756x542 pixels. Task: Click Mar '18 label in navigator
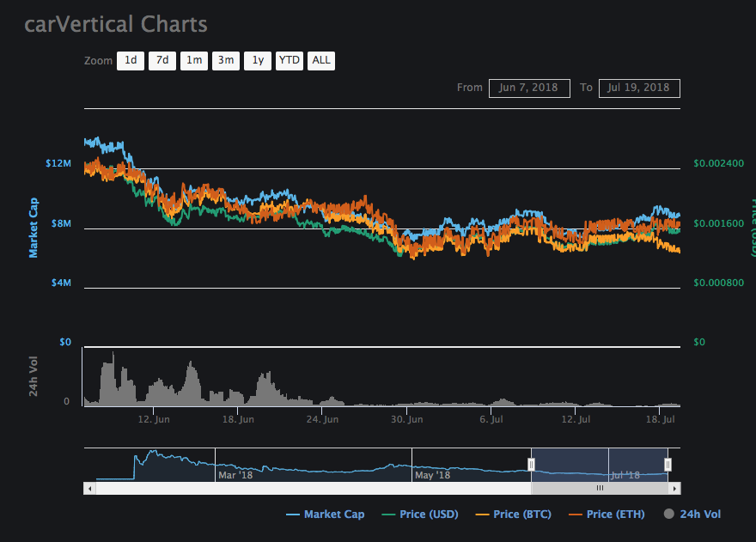[x=235, y=476]
